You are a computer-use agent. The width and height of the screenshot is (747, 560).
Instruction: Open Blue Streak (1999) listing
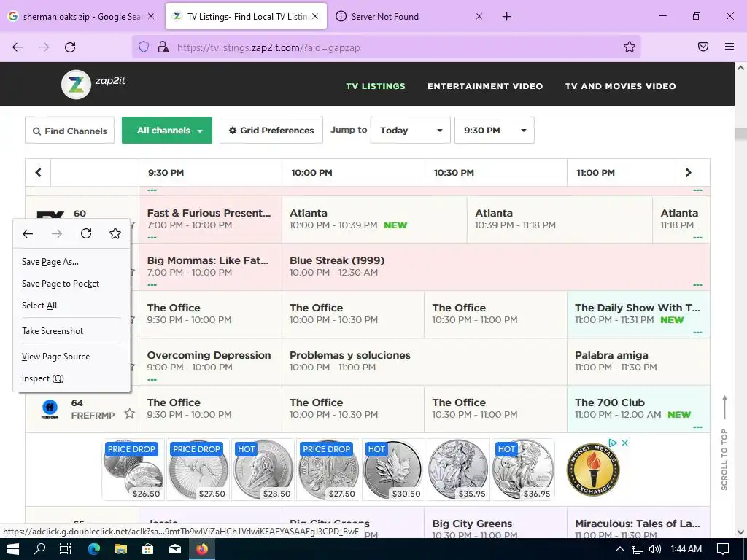coord(495,267)
